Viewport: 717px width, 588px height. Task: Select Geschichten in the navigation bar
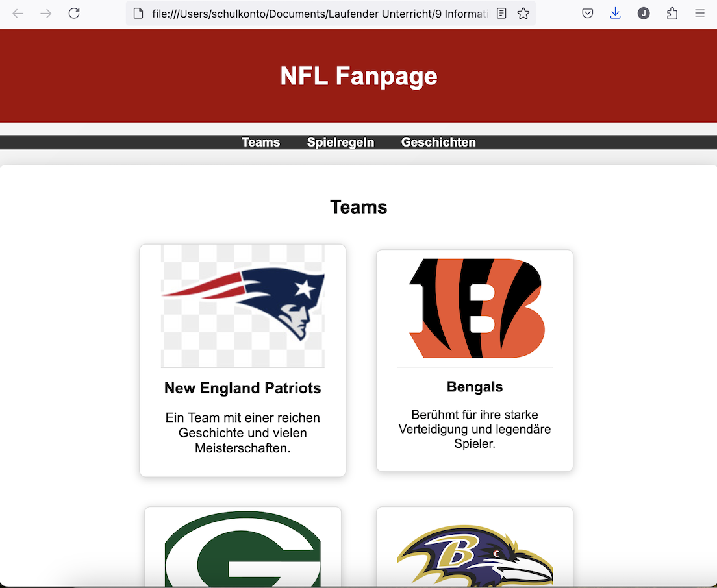[438, 142]
